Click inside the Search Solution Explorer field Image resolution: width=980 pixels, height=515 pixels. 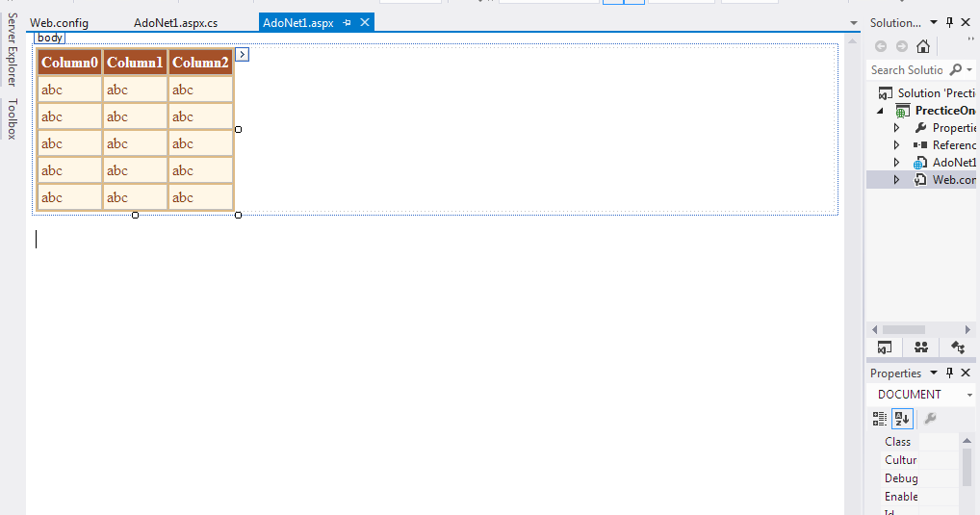coord(907,70)
